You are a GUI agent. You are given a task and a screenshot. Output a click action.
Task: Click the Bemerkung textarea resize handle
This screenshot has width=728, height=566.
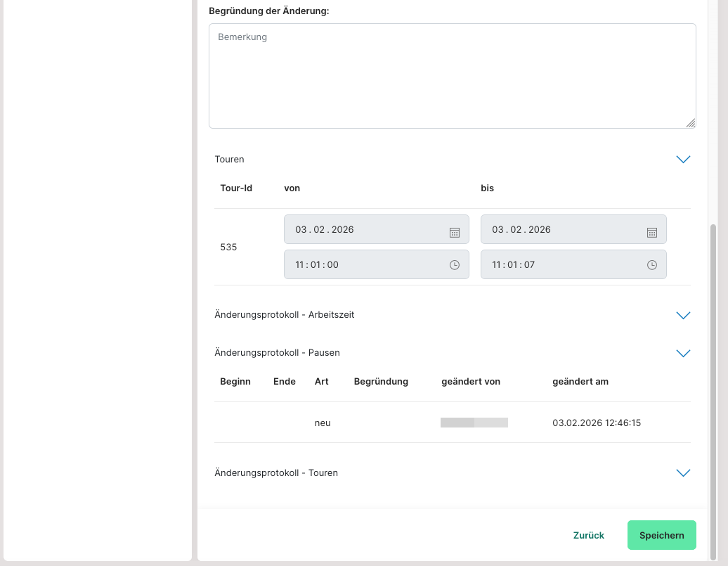coord(691,123)
